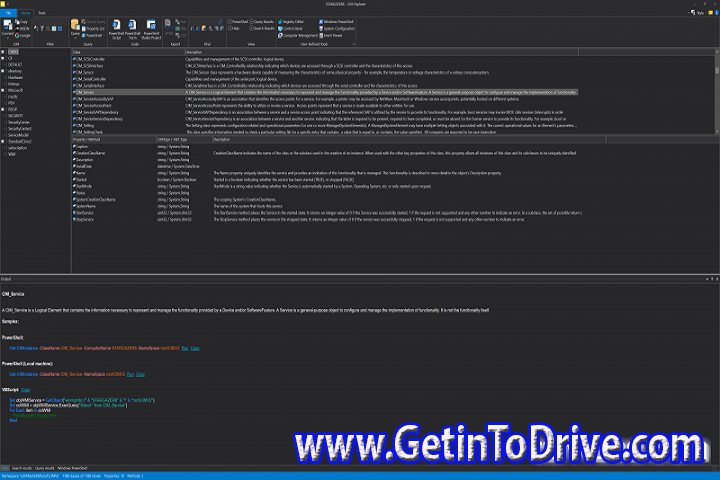Open System Configuration tool
The height and width of the screenshot is (480, 720).
click(x=337, y=28)
